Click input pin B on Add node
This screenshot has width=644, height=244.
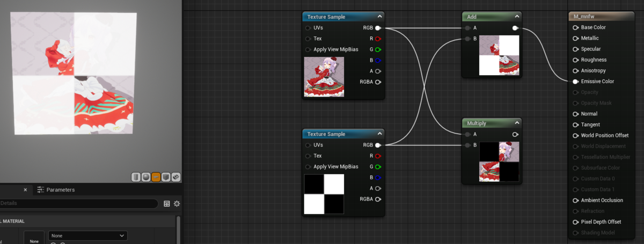[x=468, y=39]
